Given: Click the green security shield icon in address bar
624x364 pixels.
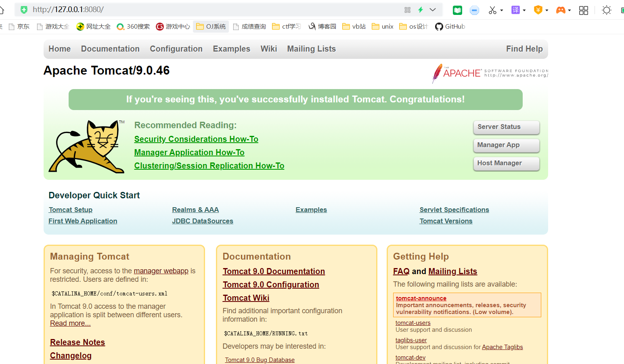Looking at the screenshot, I should (x=24, y=10).
